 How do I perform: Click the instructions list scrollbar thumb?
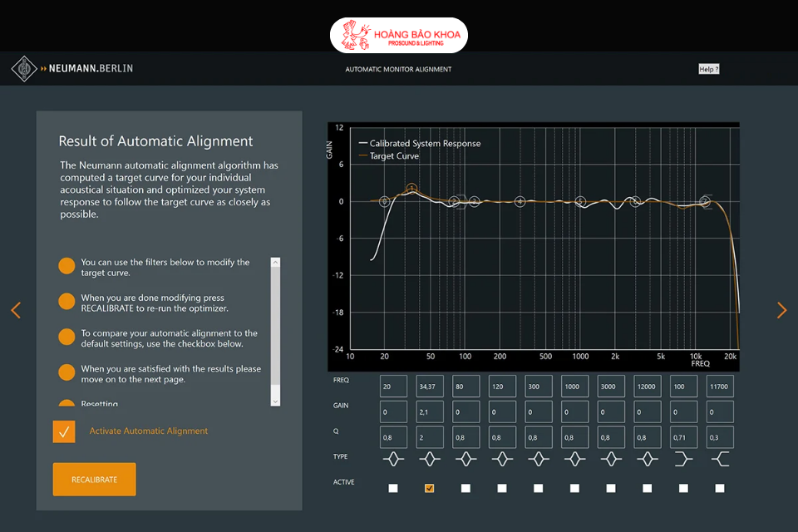pos(275,326)
